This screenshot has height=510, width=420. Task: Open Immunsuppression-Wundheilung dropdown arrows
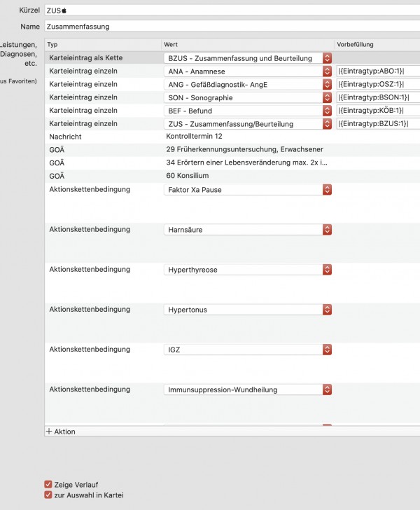(x=327, y=390)
